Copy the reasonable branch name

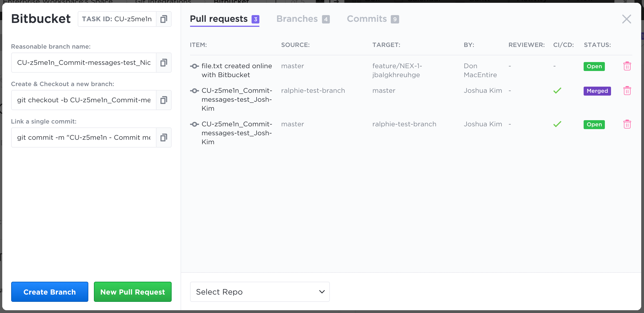(x=164, y=63)
